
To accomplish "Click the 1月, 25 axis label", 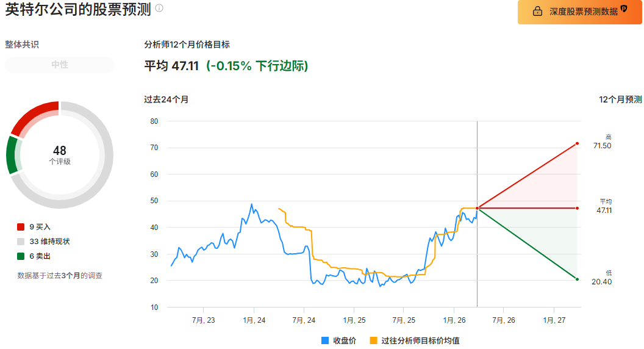I will [354, 320].
